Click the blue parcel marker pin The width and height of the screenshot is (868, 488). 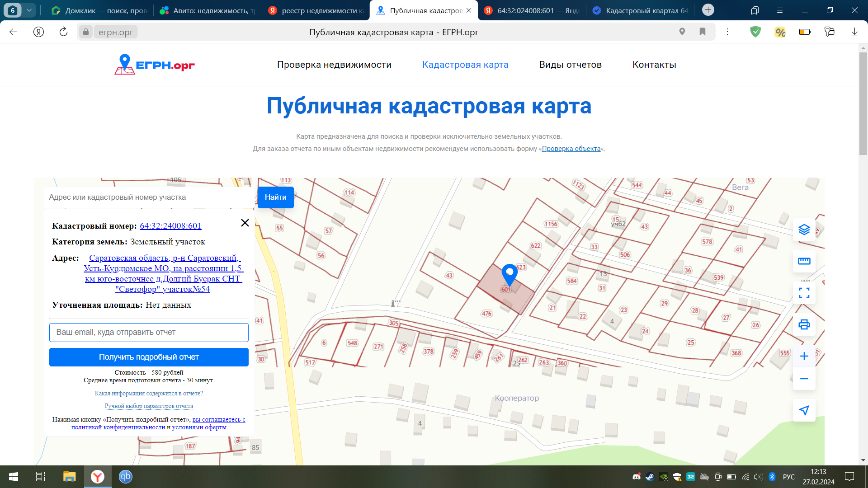click(x=509, y=274)
